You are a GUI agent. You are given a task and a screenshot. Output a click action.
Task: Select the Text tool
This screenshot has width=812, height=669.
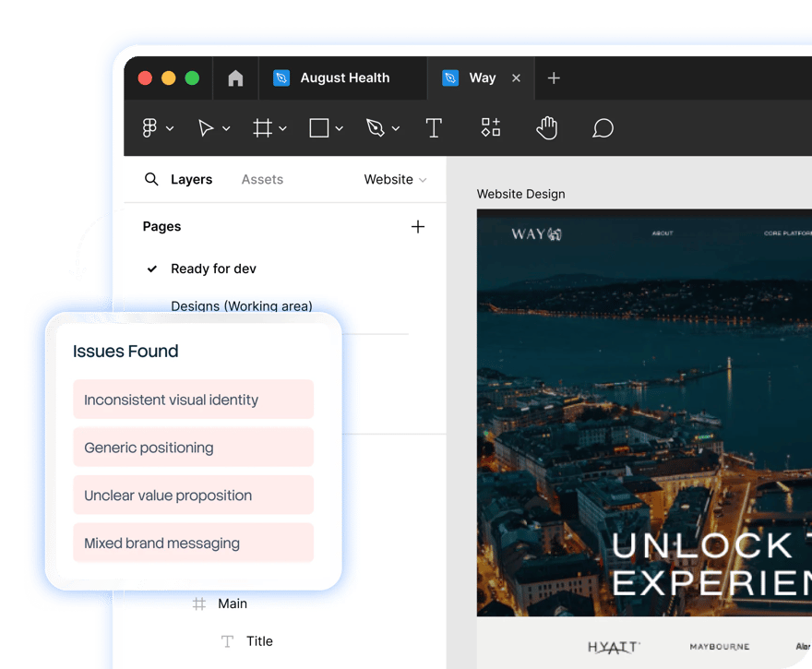coord(434,128)
